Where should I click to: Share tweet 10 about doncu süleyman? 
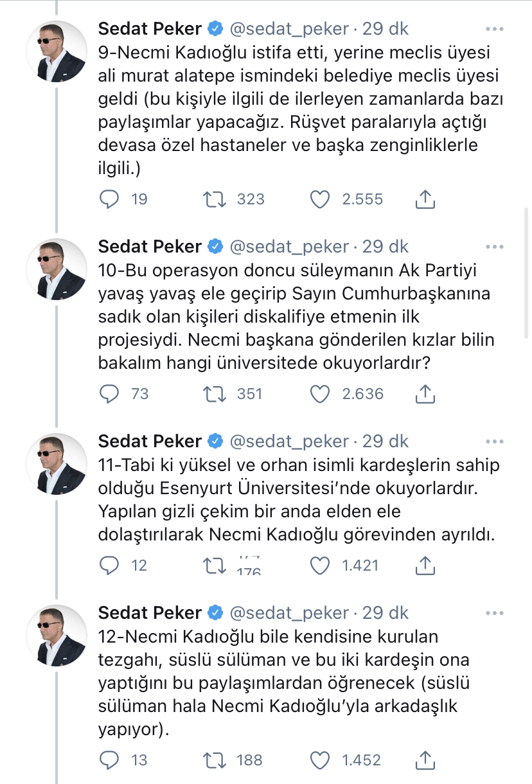coord(425,393)
